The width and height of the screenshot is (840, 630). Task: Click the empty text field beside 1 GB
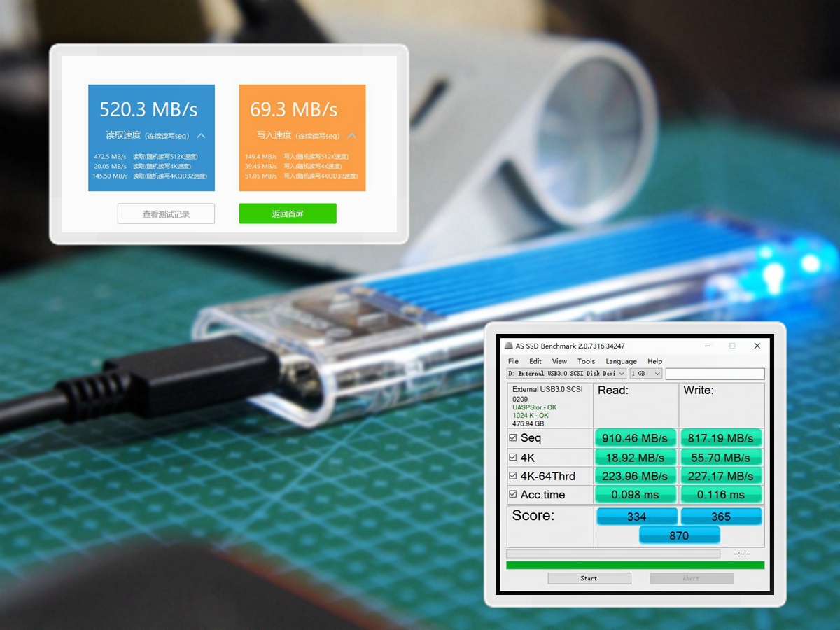715,374
